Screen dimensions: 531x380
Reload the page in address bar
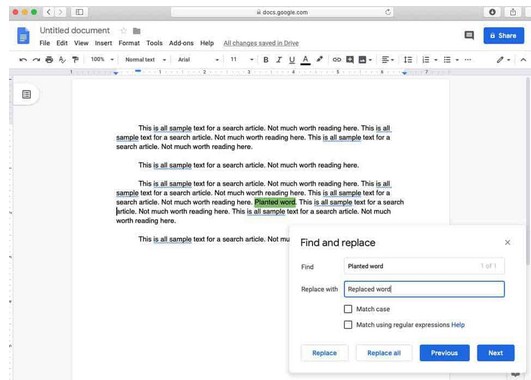point(388,12)
